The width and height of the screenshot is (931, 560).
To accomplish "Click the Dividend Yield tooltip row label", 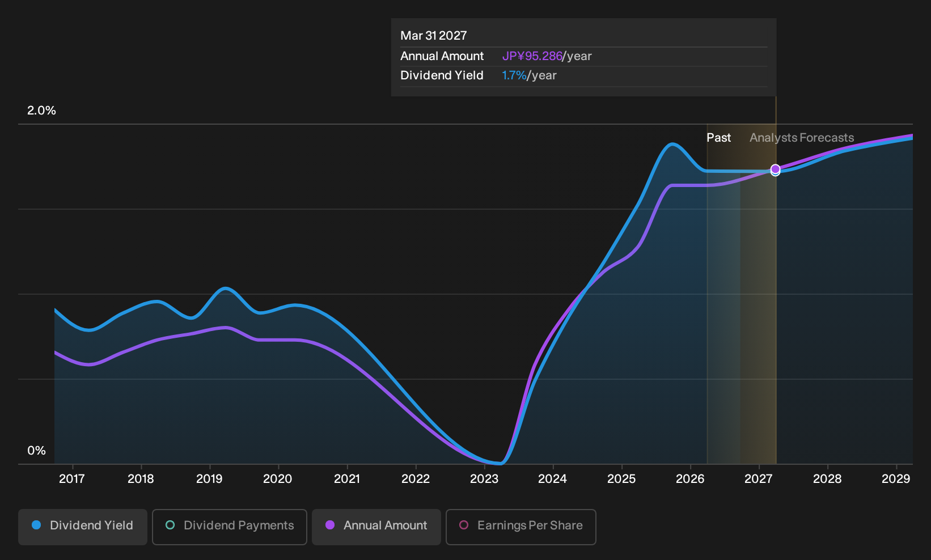I will tap(442, 75).
